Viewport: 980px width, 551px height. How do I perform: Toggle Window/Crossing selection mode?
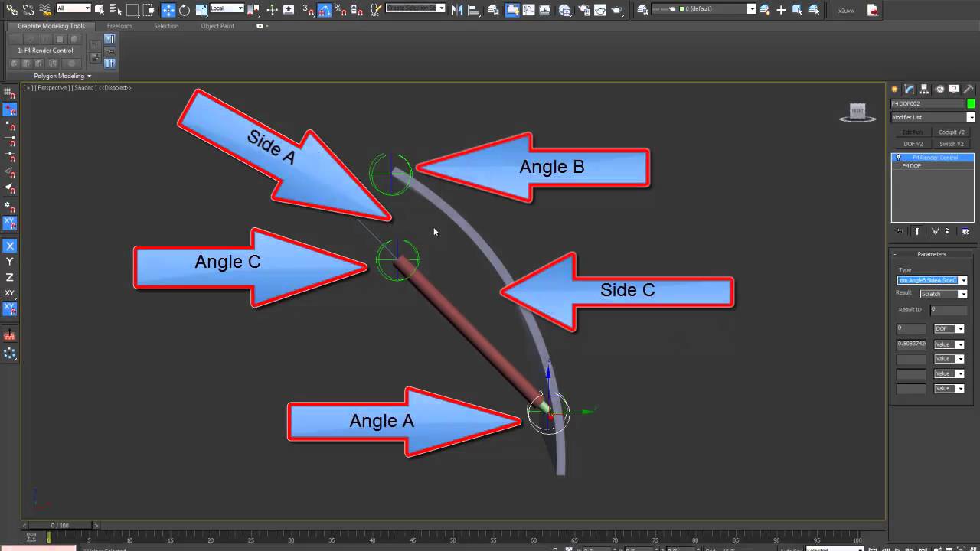pos(149,9)
